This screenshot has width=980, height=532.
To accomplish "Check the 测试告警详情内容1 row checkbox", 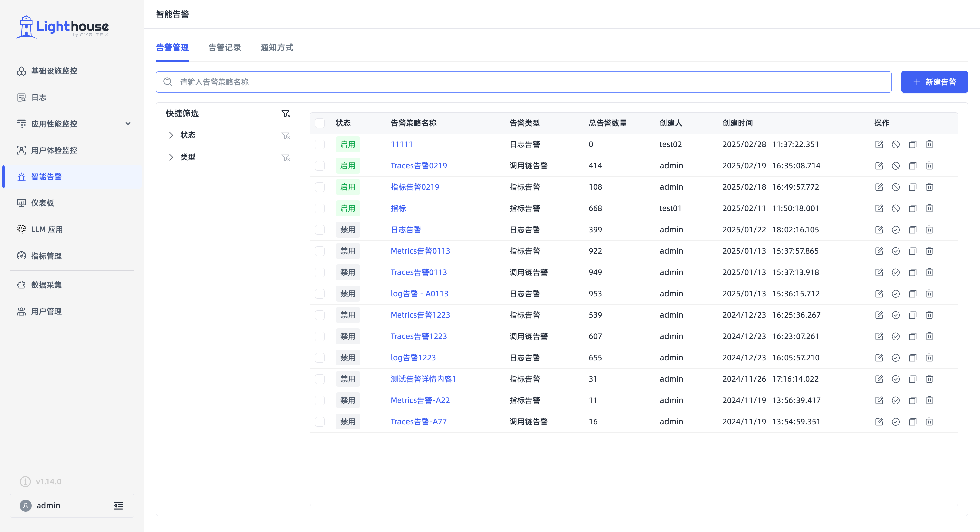I will click(x=320, y=379).
